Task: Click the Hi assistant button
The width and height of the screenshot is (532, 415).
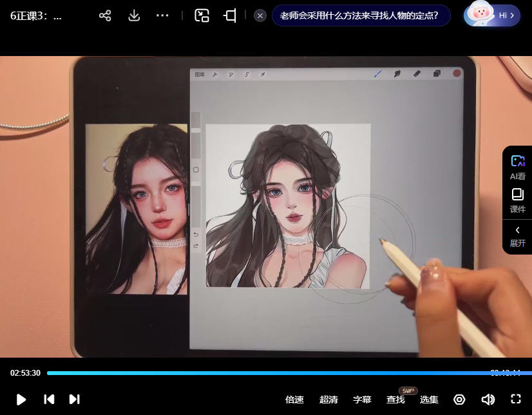Action: pos(493,15)
